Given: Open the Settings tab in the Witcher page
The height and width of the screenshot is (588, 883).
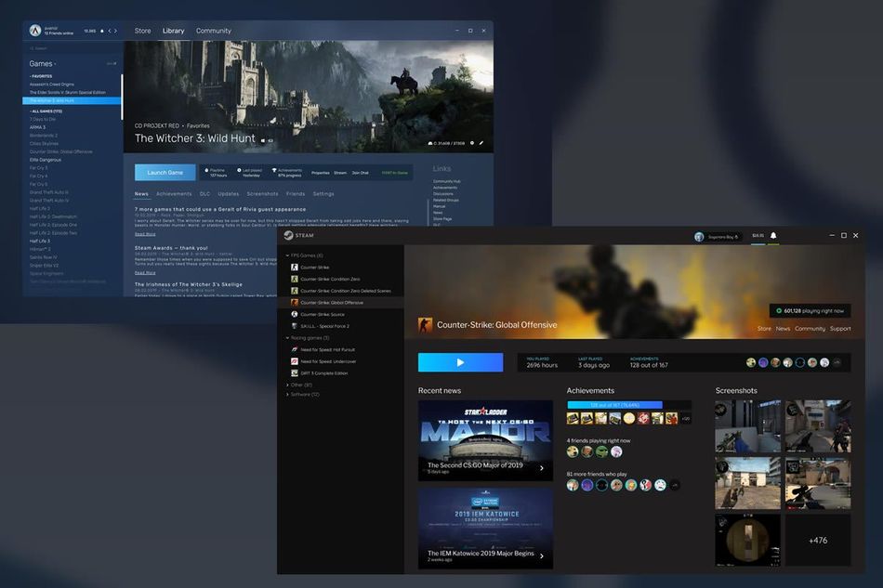Looking at the screenshot, I should point(323,193).
